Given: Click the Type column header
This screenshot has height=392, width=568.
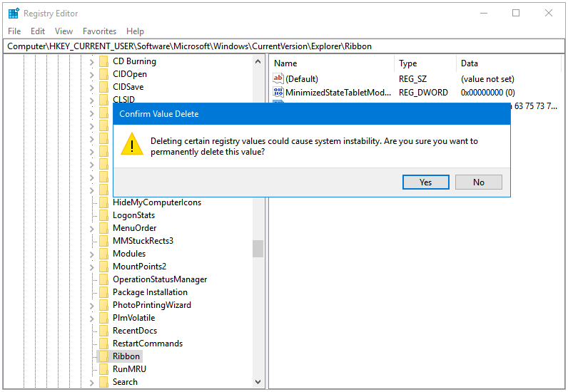Looking at the screenshot, I should [x=425, y=63].
